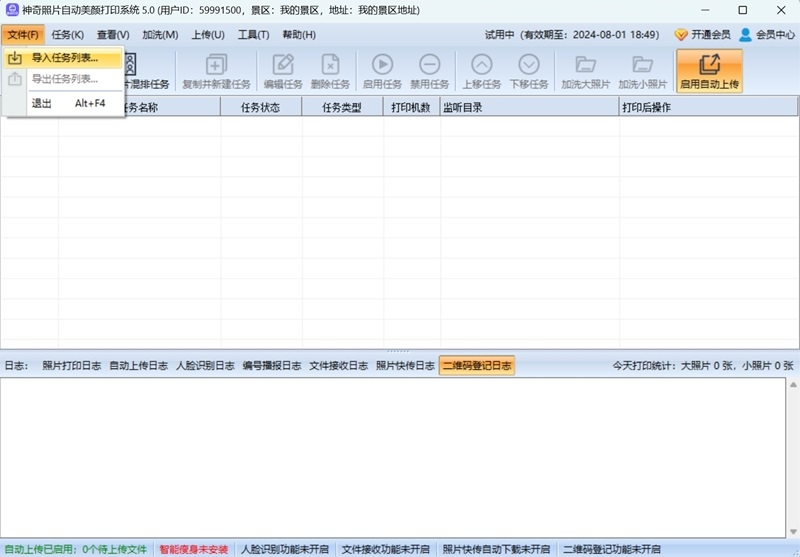Switch to File receive log (文件接收日志) tab
The image size is (800, 557).
click(x=338, y=365)
